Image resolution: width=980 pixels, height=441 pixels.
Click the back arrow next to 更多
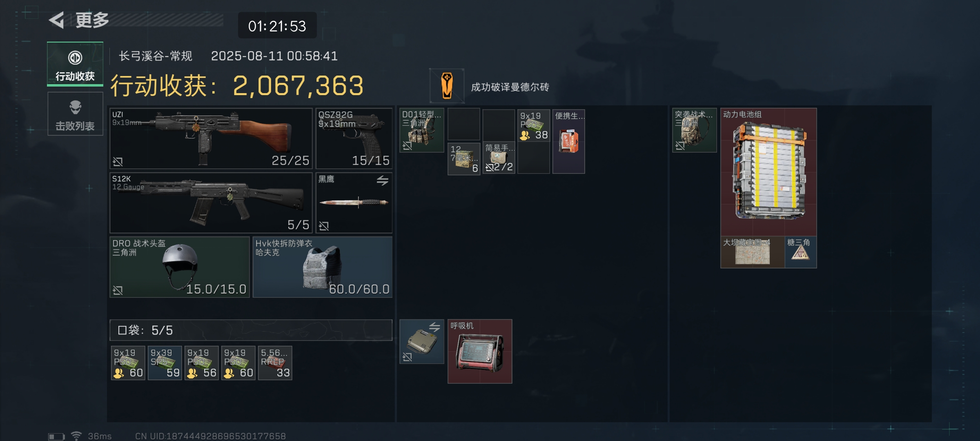point(57,20)
